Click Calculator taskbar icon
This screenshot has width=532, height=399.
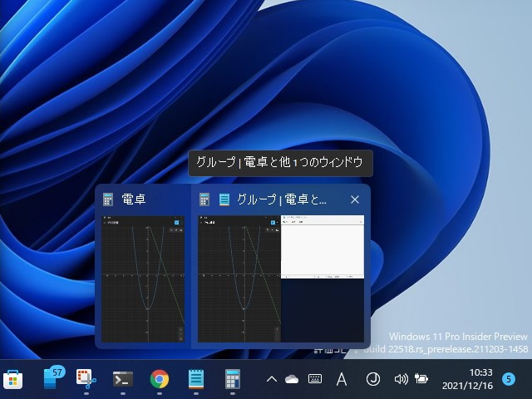[x=233, y=379]
